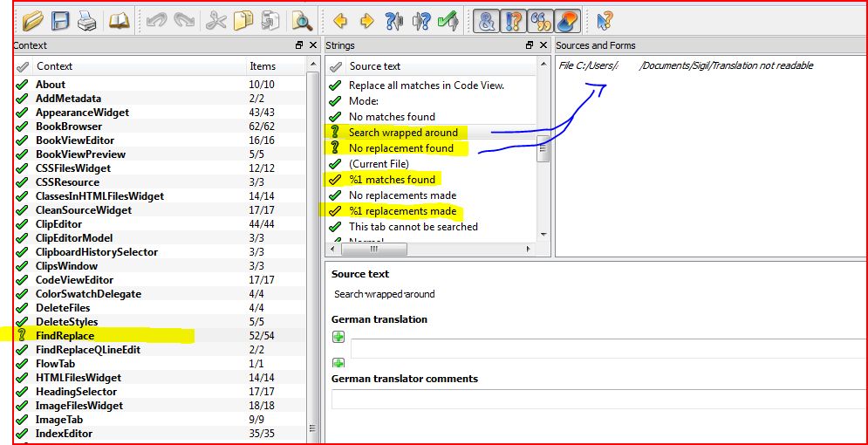
Task: Select ClipEditor context row
Action: pyautogui.click(x=159, y=224)
